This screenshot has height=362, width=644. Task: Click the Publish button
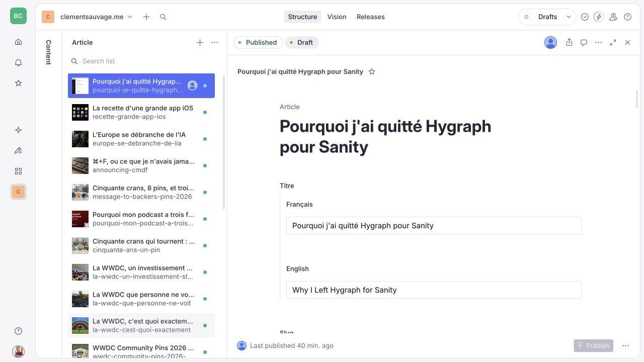point(593,345)
